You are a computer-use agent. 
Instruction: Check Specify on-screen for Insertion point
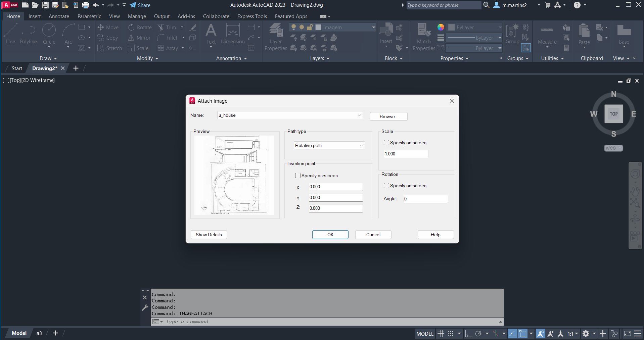point(298,176)
